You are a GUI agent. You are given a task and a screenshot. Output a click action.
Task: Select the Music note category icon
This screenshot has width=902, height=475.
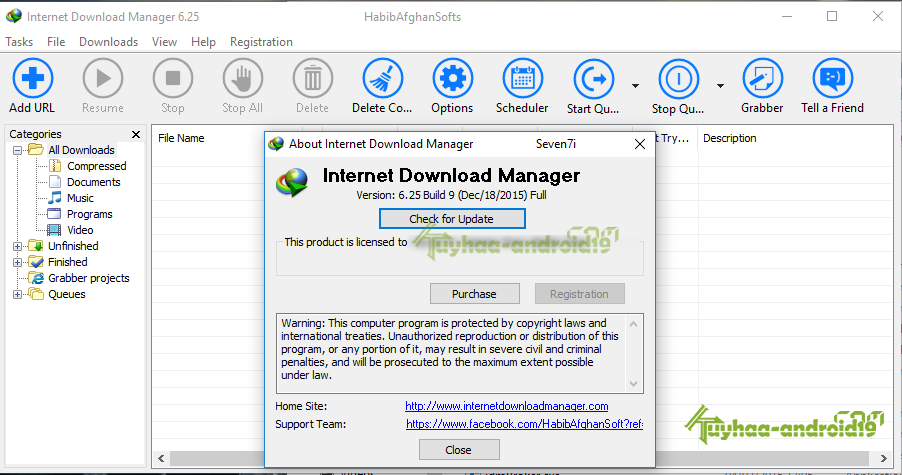tap(55, 198)
